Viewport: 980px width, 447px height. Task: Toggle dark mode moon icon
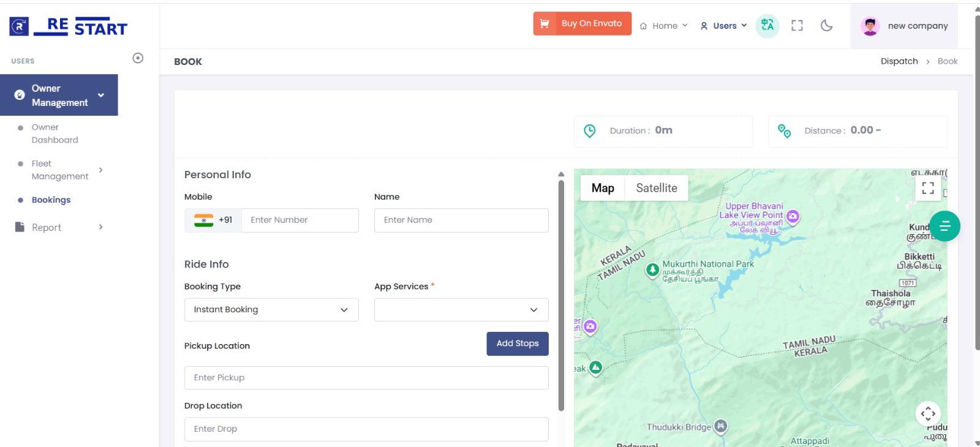point(826,25)
